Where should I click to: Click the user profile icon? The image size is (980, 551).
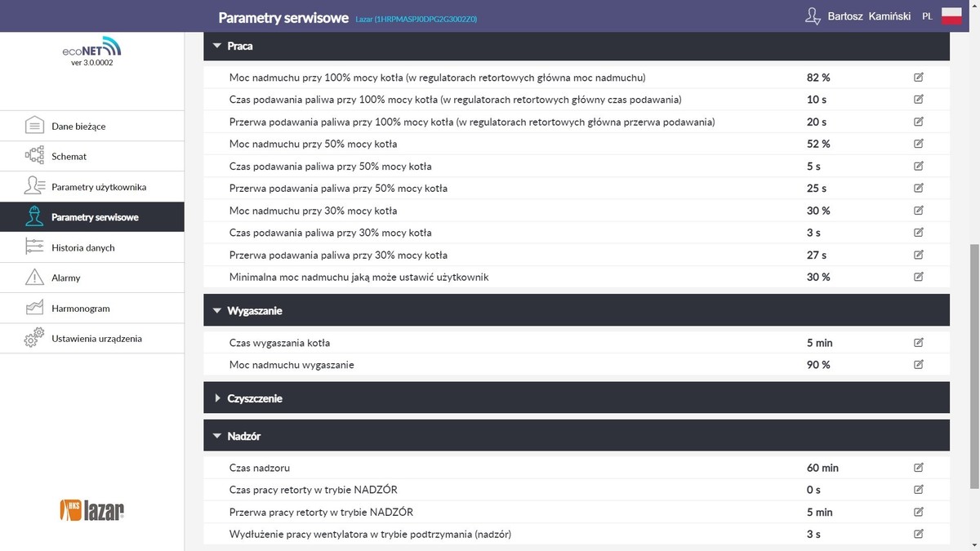(x=812, y=16)
